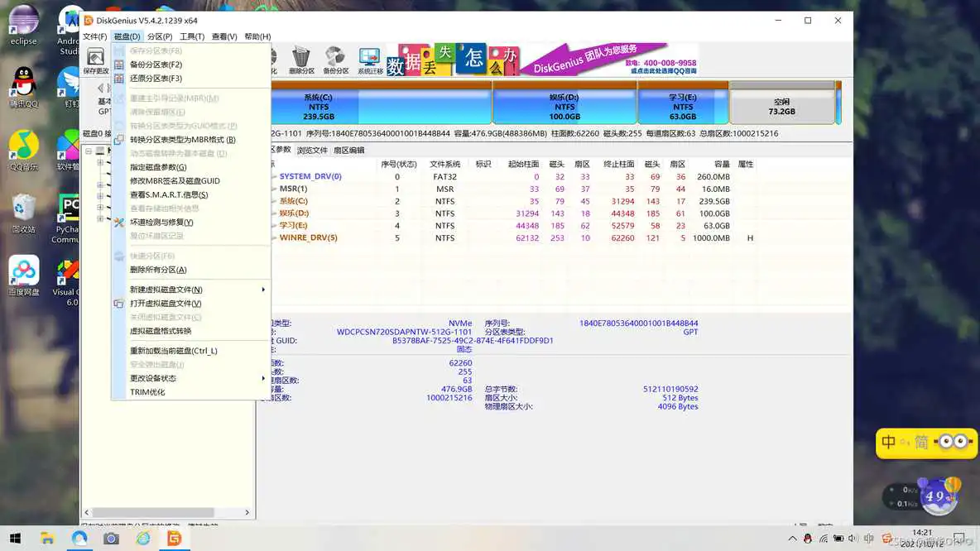Screen dimensions: 980x551
Task: Open the 回收站 recycle bin icon
Action: point(23,213)
